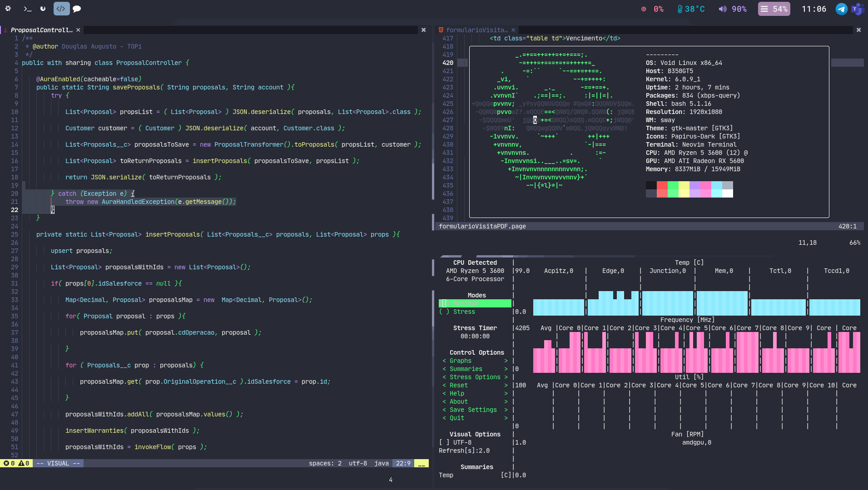The height and width of the screenshot is (490, 868).
Task: Open the memory usage 54% widget
Action: 774,9
